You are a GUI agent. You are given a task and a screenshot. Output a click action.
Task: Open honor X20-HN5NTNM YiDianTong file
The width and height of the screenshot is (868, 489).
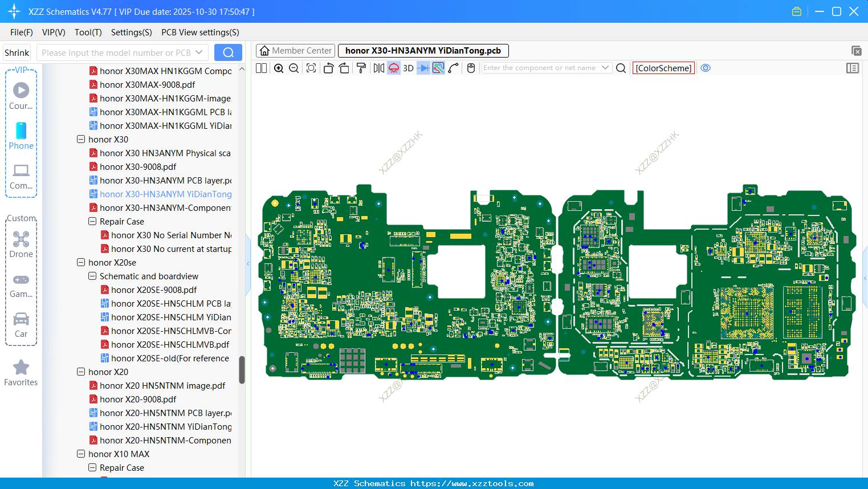click(161, 426)
